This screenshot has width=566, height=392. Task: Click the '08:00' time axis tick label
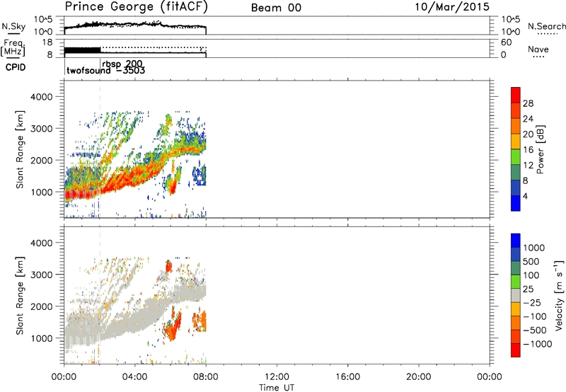tap(206, 377)
